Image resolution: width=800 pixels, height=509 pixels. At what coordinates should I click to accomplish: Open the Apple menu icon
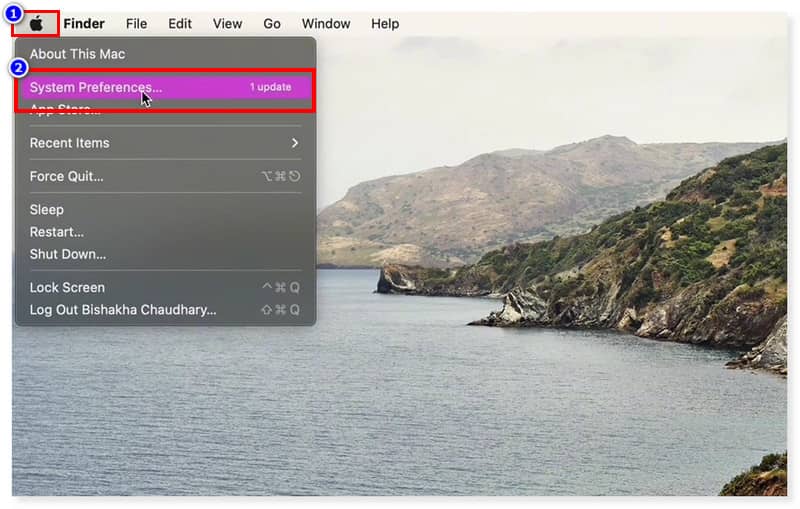pos(36,23)
